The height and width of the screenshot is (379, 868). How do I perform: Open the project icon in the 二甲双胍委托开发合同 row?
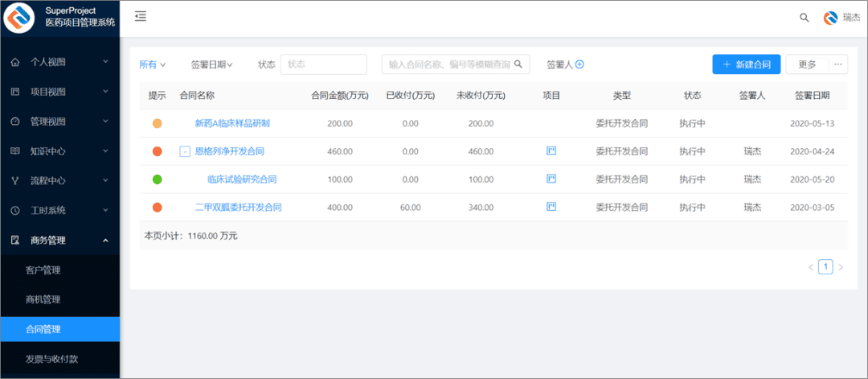coord(551,207)
